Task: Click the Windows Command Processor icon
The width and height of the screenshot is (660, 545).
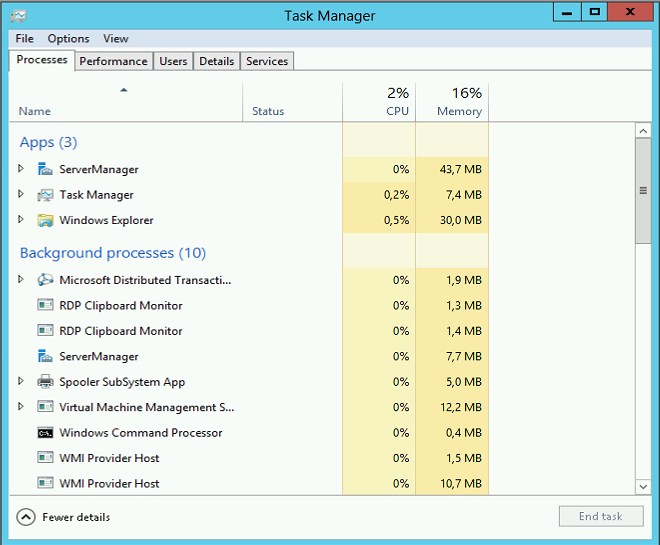Action: click(x=45, y=433)
